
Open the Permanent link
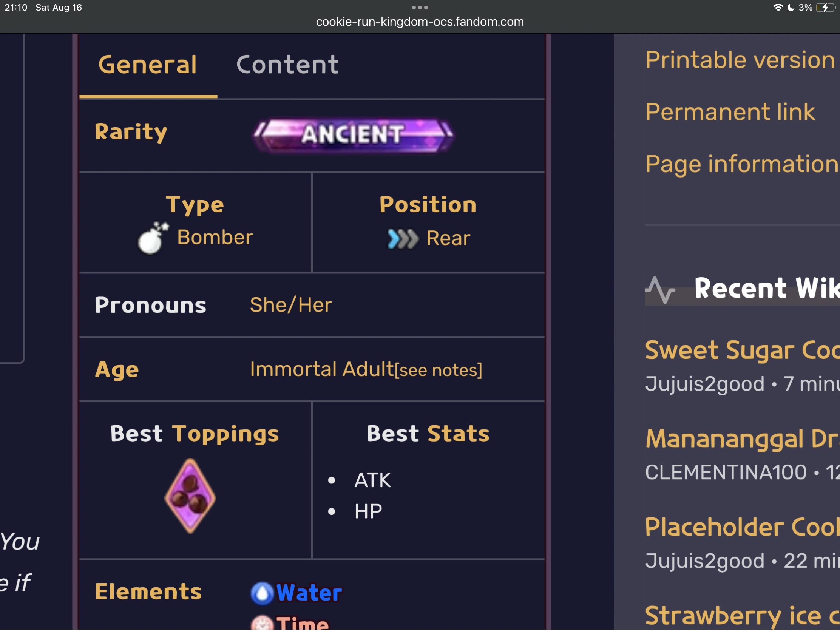coord(730,112)
